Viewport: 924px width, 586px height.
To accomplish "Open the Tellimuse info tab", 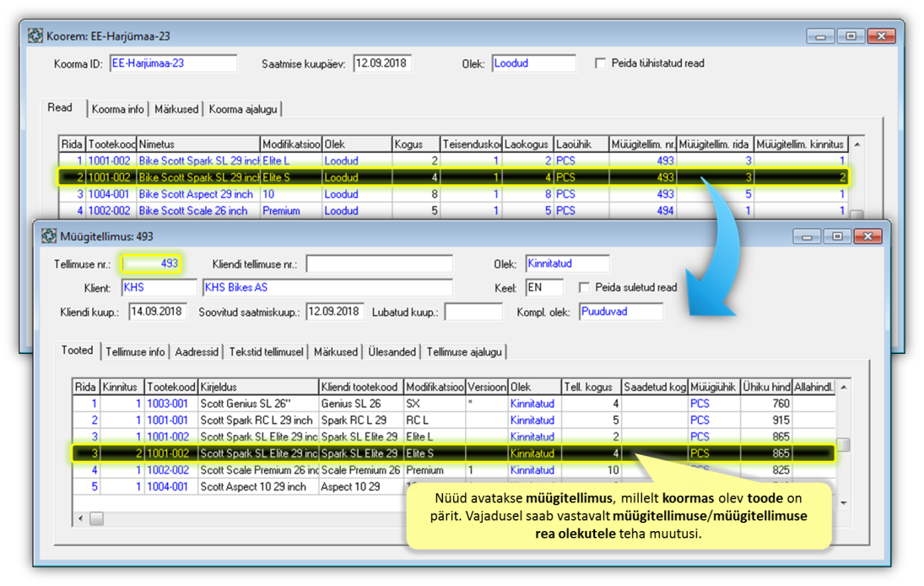I will click(135, 352).
